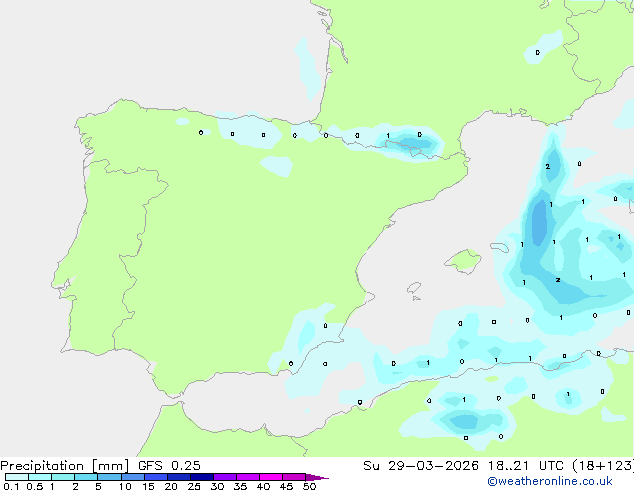Click the 1–2 mm legend color swatch
The height and width of the screenshot is (490, 634).
pyautogui.click(x=63, y=477)
